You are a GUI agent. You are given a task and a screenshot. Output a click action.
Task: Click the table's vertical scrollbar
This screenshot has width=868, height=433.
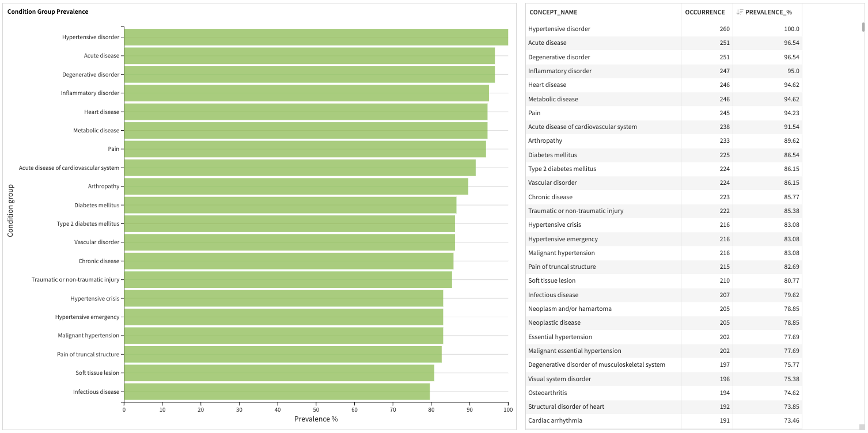(864, 26)
